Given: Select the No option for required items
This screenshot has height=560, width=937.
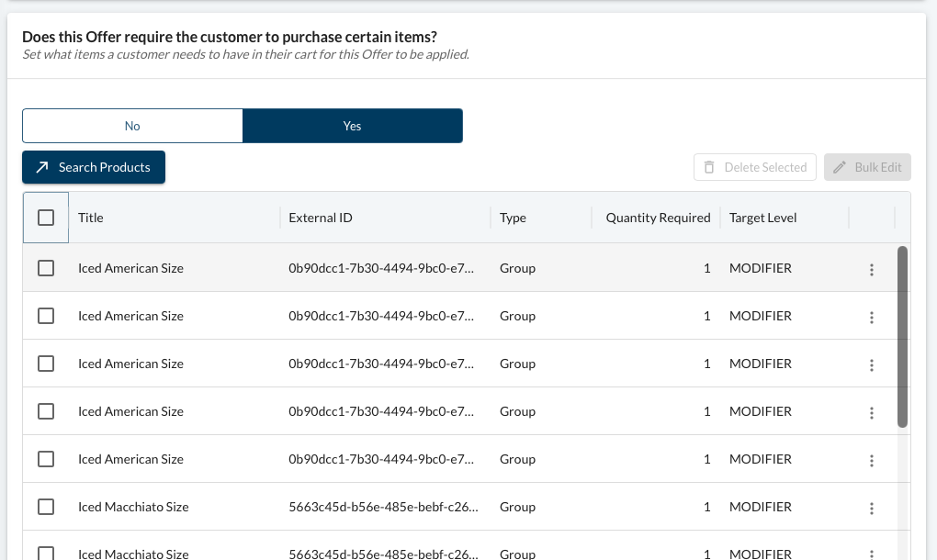Looking at the screenshot, I should (x=132, y=126).
